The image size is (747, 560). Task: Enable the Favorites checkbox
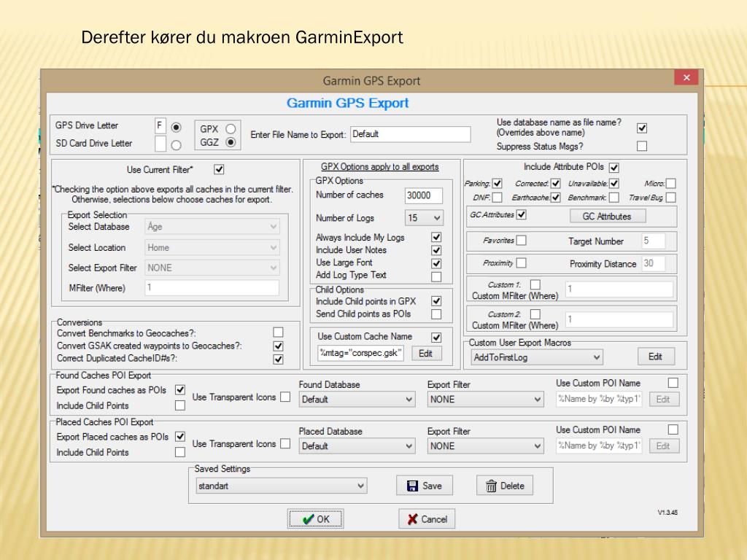(522, 241)
